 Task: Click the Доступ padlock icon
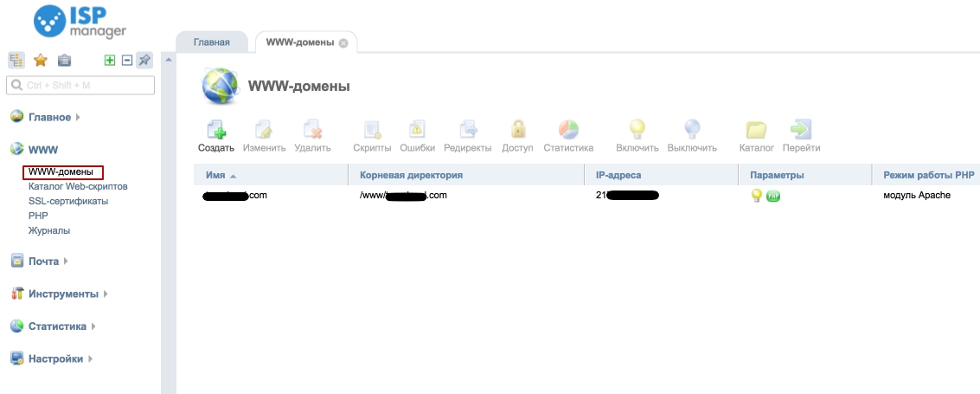(x=517, y=132)
